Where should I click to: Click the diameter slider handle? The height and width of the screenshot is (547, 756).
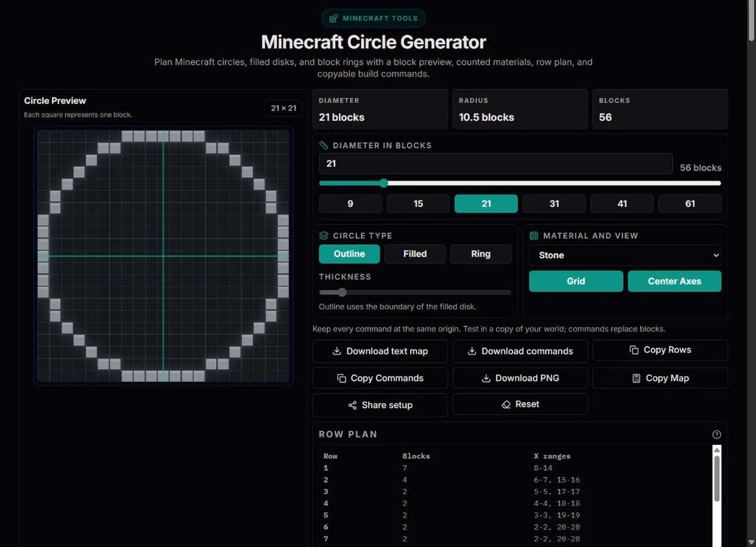[x=384, y=183]
